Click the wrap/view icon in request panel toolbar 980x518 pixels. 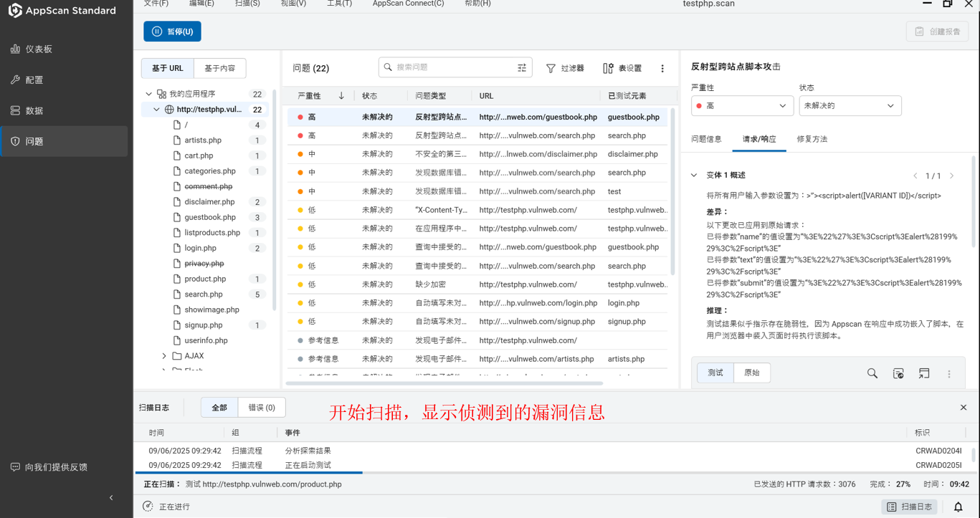898,373
